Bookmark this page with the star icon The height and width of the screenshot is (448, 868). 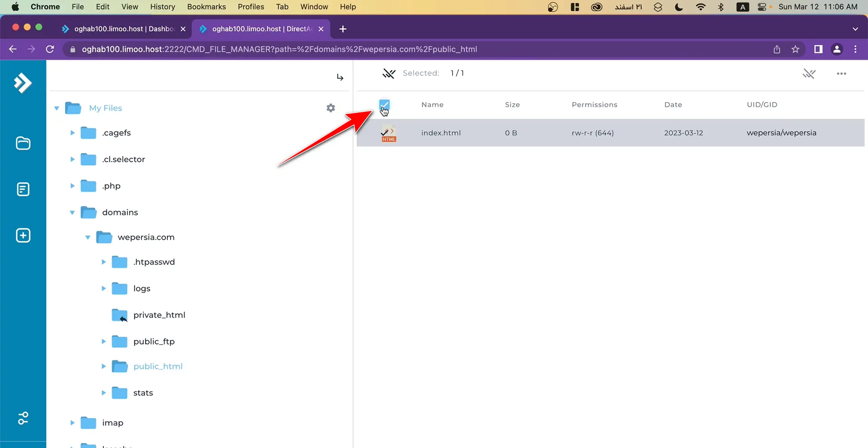[x=795, y=49]
